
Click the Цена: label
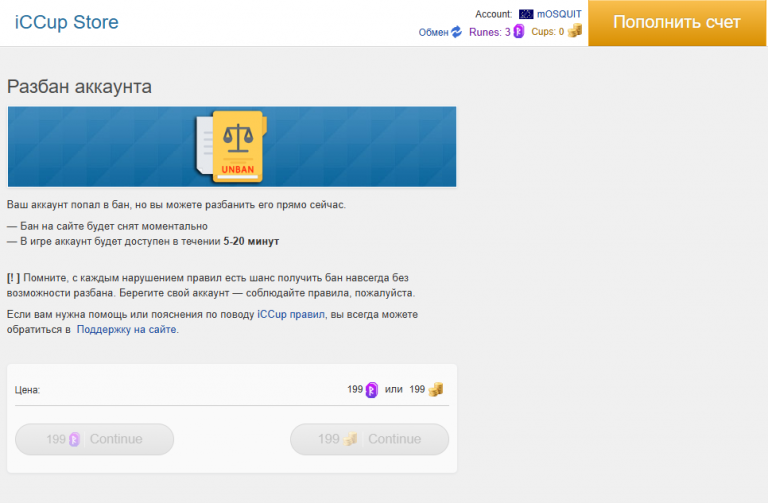point(27,390)
